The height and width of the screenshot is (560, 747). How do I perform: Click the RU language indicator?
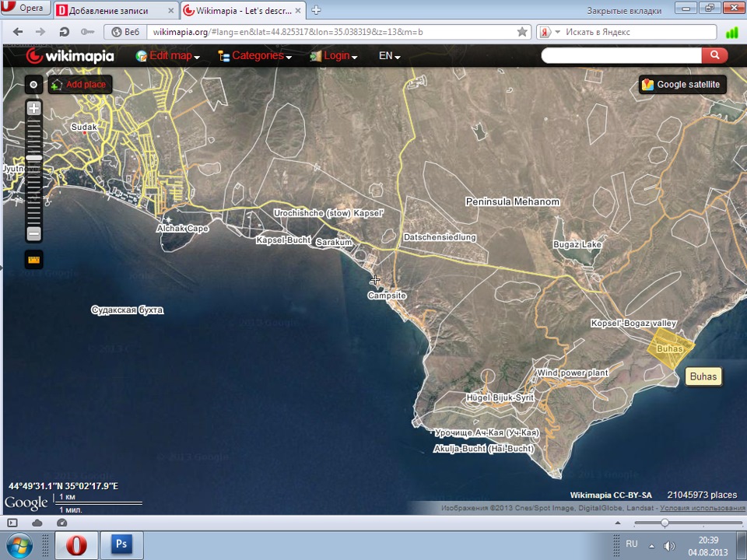[x=632, y=544]
